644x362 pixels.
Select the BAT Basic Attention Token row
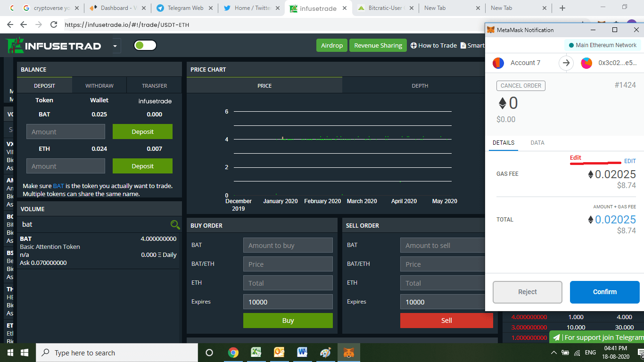[x=98, y=251]
